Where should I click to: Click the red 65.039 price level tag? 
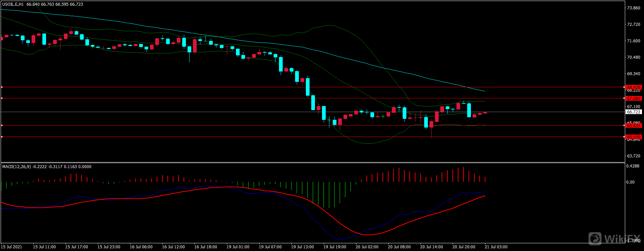[634, 137]
